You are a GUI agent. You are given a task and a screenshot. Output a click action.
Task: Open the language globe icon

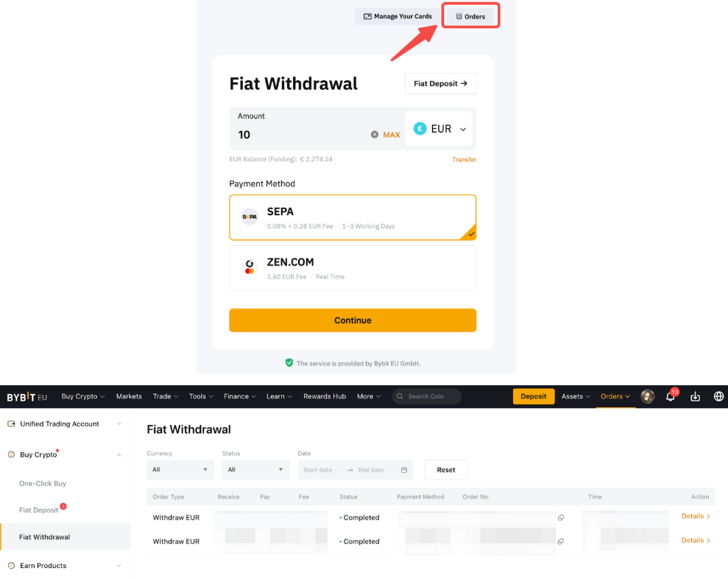tap(718, 396)
